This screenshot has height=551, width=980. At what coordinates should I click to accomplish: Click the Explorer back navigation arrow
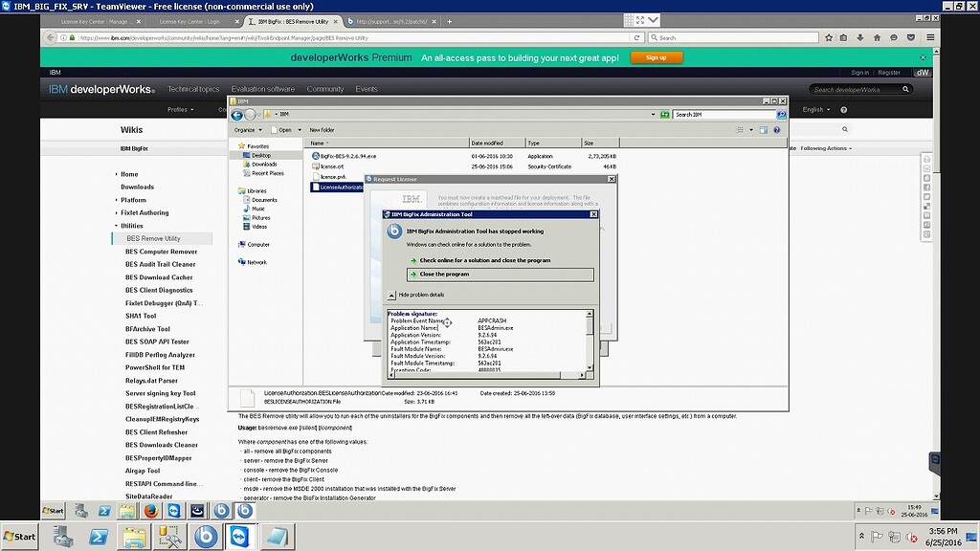237,114
